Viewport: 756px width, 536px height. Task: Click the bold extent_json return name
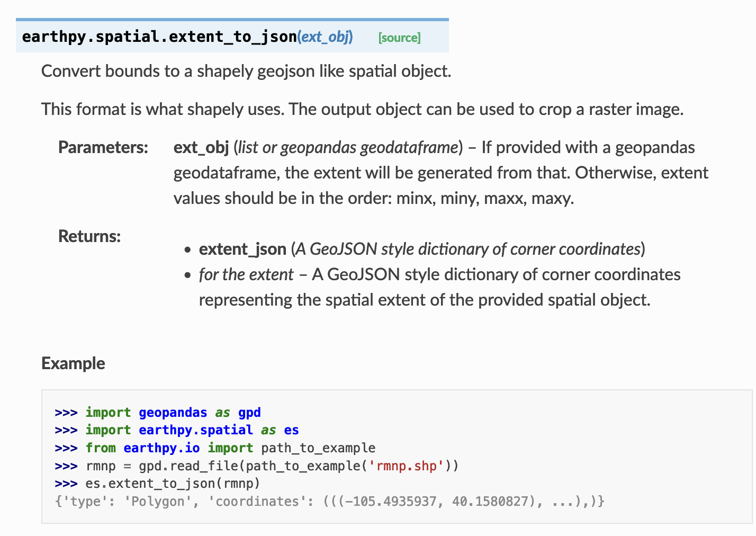click(242, 249)
